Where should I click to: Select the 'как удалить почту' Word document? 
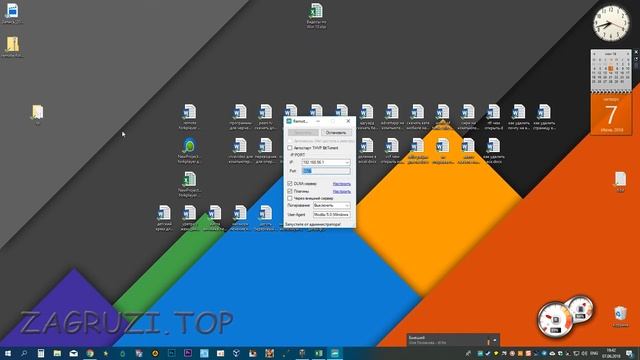pyautogui.click(x=518, y=117)
